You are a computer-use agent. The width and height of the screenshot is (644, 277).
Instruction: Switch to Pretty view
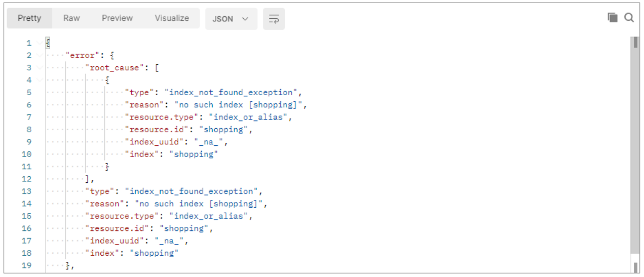[29, 18]
